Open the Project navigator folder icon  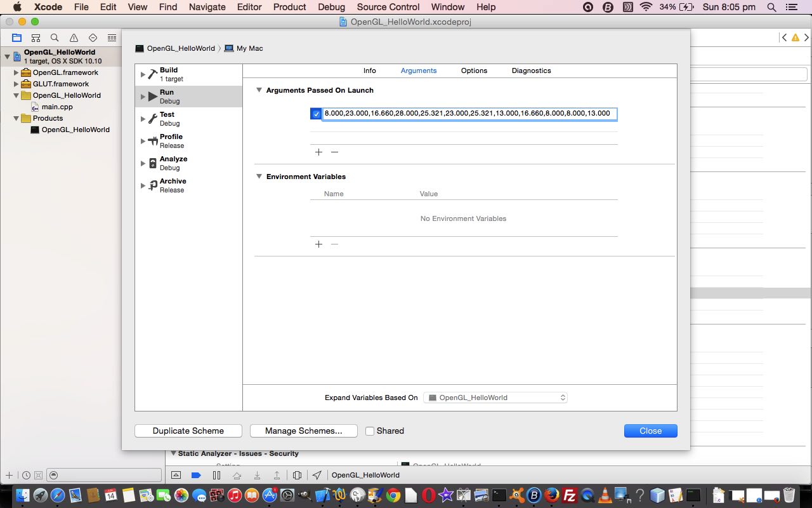coord(16,38)
